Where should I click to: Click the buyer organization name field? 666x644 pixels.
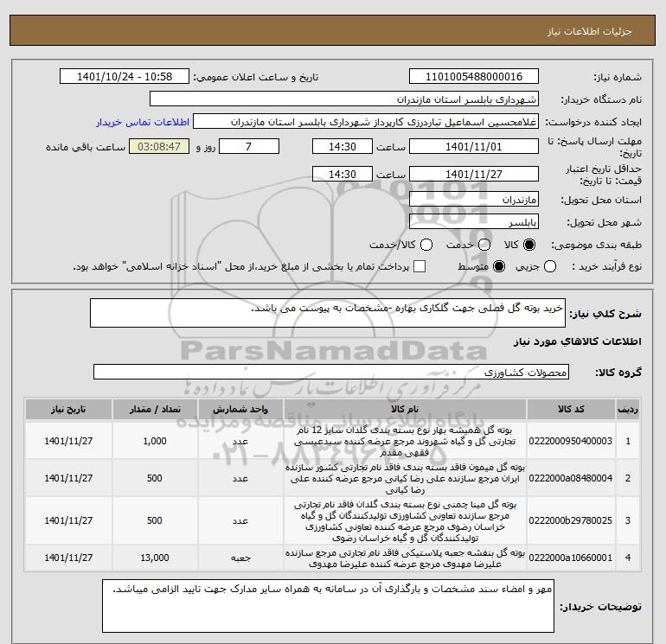(344, 99)
